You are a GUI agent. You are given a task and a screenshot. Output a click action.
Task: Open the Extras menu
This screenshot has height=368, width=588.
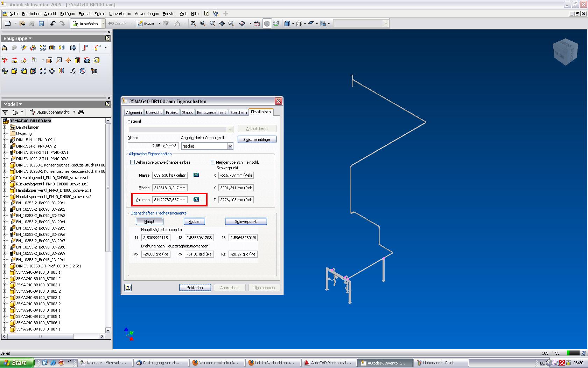pyautogui.click(x=100, y=14)
